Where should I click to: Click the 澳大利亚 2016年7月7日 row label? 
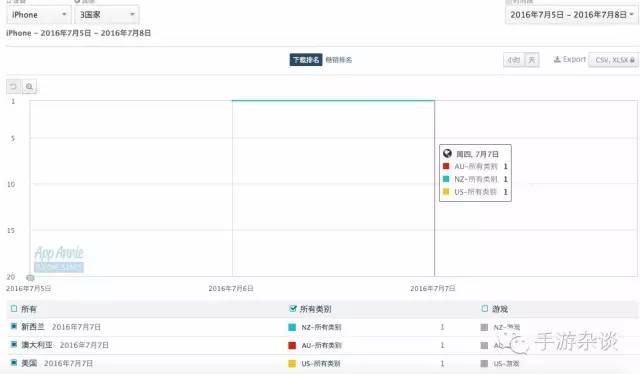[x=65, y=345]
